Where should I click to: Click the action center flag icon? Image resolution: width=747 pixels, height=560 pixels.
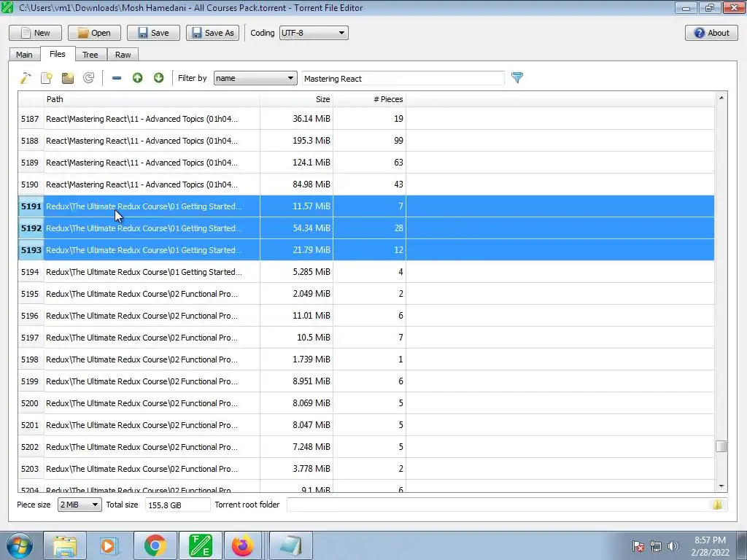coord(638,546)
